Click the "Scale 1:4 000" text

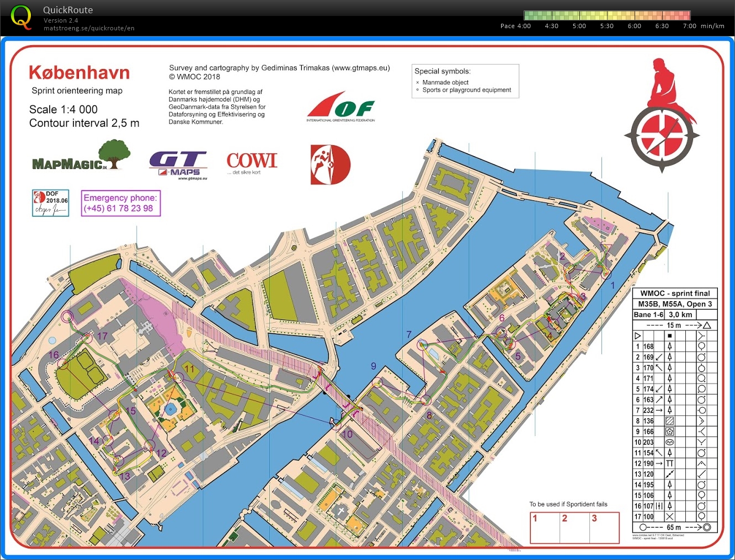(x=63, y=109)
